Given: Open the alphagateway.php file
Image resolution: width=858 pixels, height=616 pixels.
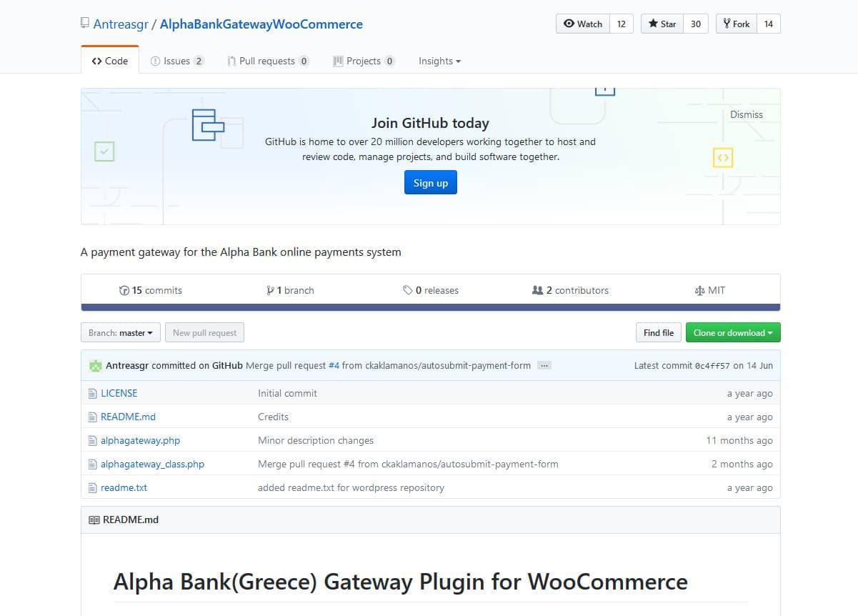Looking at the screenshot, I should [140, 440].
